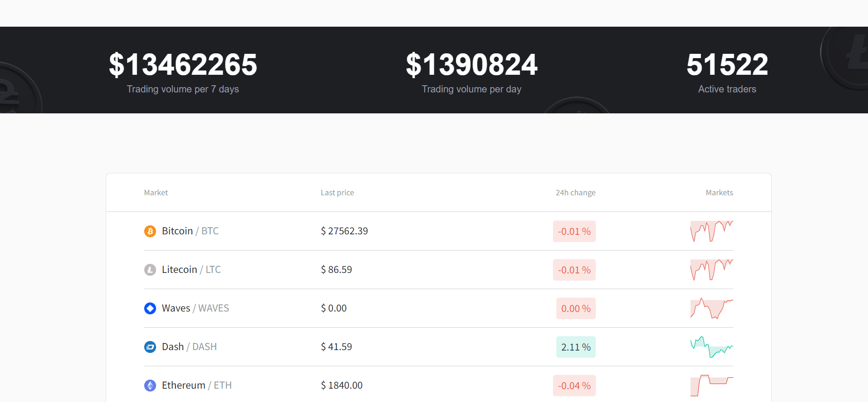The height and width of the screenshot is (402, 868).
Task: Open the Ethereum / ETH market
Action: point(197,385)
